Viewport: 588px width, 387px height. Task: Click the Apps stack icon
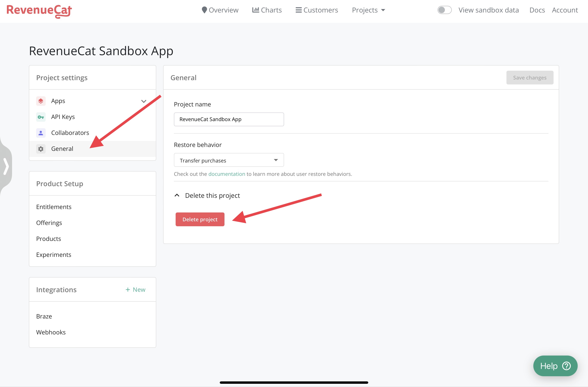[41, 101]
